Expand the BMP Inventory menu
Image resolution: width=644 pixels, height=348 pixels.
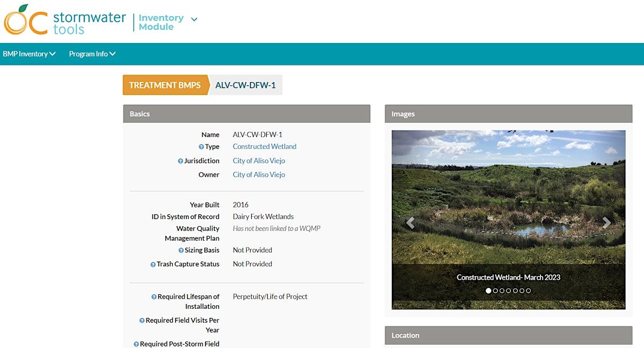[x=29, y=54]
